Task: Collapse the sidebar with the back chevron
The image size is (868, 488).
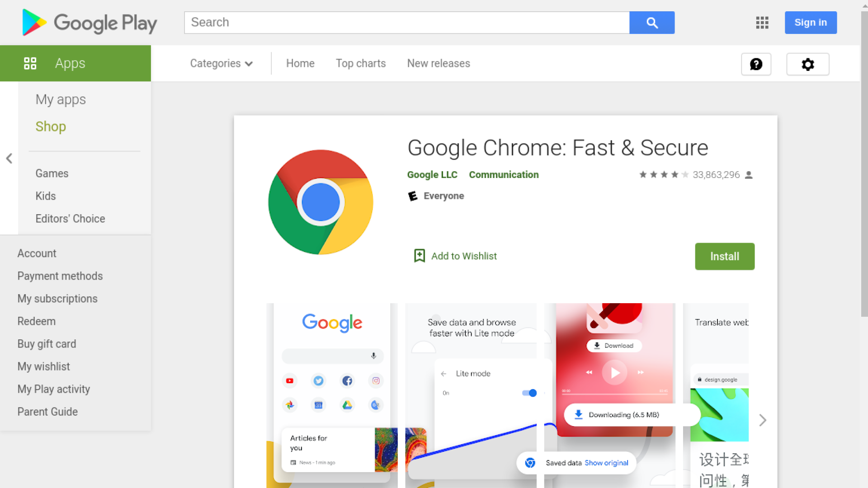Action: (9, 158)
